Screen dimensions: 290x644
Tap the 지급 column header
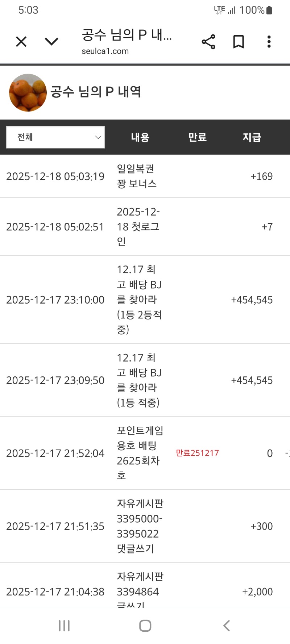coord(252,137)
